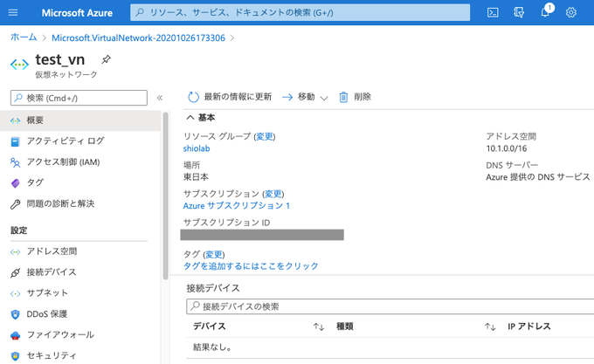This screenshot has height=364, width=594.
Task: Click the Address space sidebar icon
Action: point(15,251)
